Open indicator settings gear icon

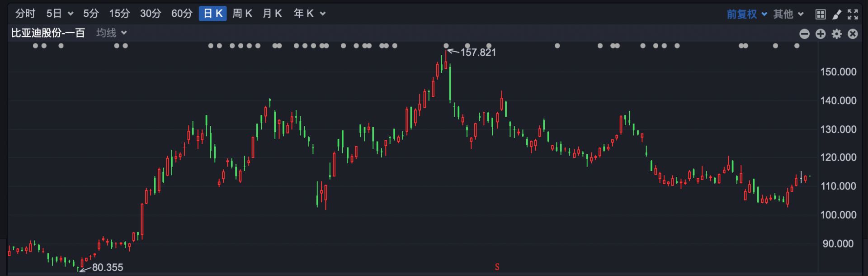pyautogui.click(x=837, y=34)
